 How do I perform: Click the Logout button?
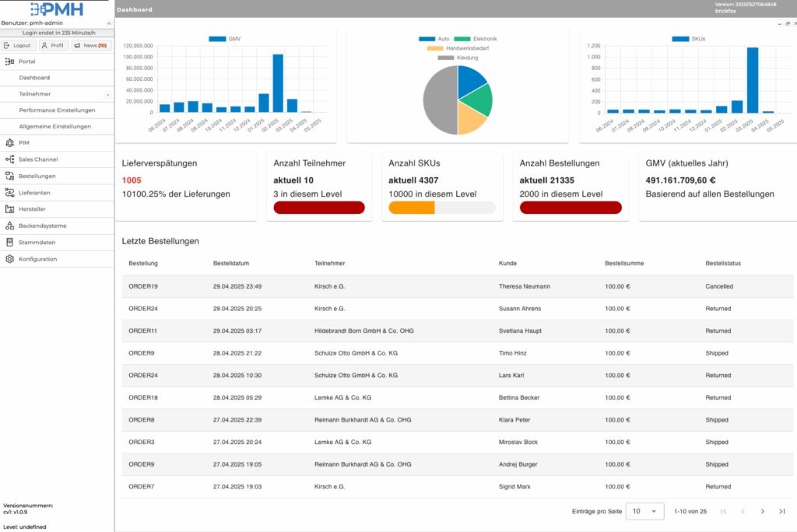18,46
